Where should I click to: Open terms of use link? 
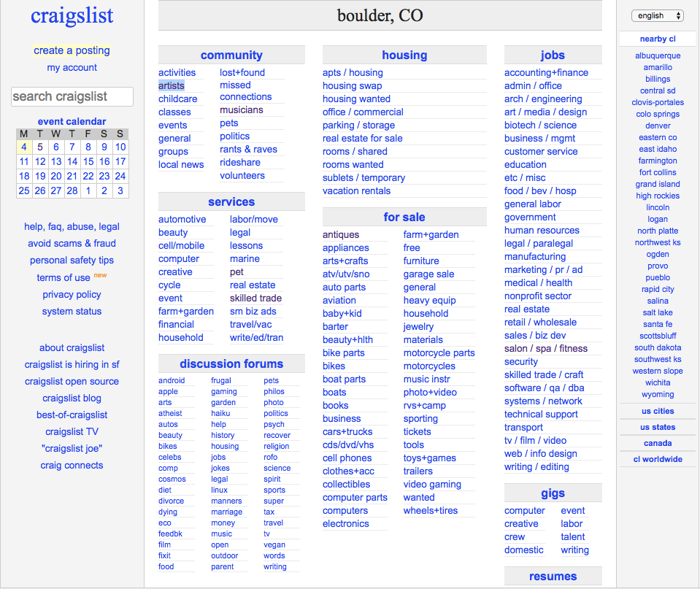tap(64, 278)
